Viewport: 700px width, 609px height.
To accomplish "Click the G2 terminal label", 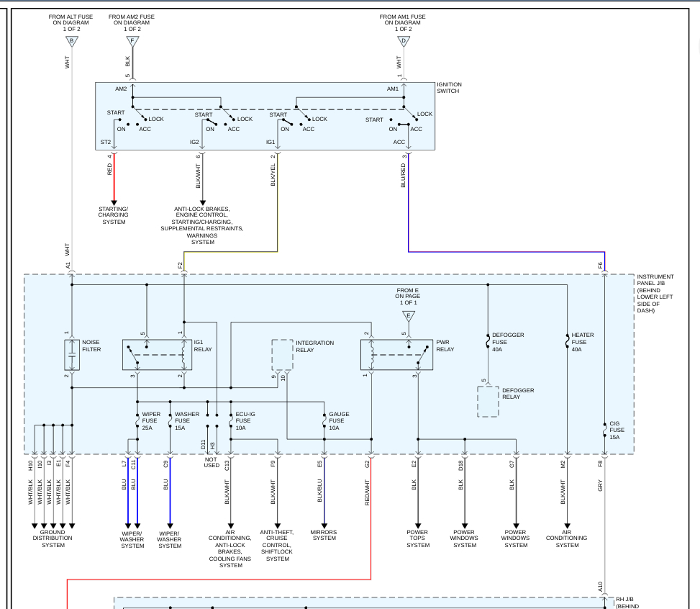I will tap(367, 464).
